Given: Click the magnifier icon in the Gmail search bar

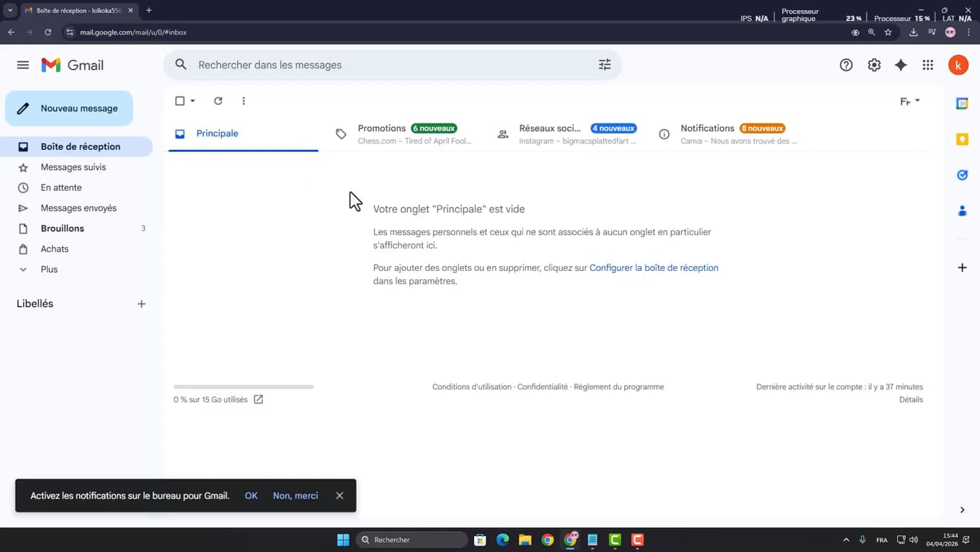Looking at the screenshot, I should tap(181, 65).
